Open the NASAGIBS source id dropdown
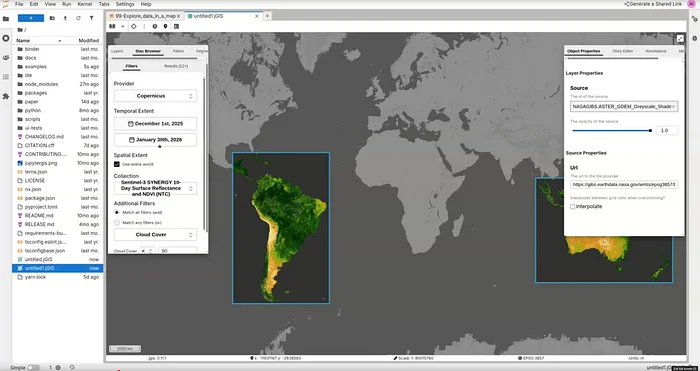This screenshot has height=371, width=700. (624, 107)
